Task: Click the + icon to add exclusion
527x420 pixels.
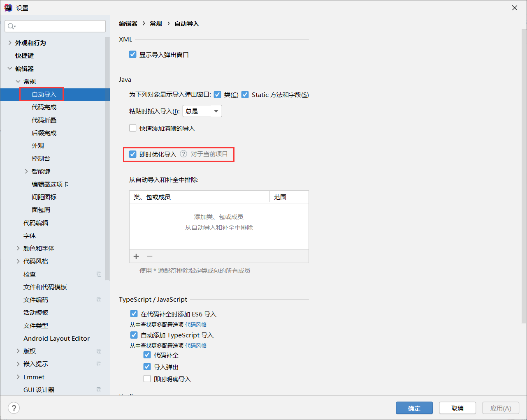Action: (x=136, y=256)
